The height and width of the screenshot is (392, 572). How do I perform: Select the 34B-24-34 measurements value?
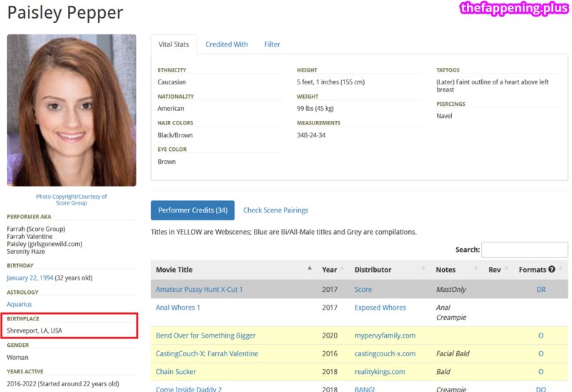click(311, 135)
